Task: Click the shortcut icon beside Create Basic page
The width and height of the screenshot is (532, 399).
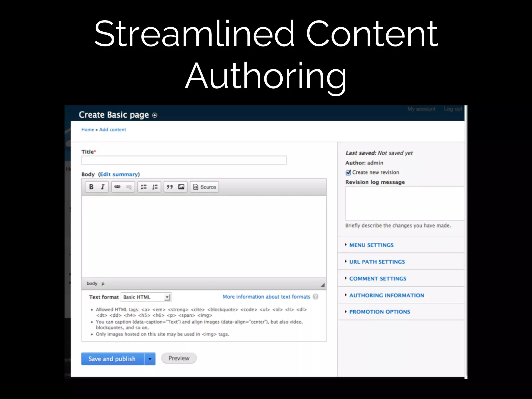Action: pos(155,115)
